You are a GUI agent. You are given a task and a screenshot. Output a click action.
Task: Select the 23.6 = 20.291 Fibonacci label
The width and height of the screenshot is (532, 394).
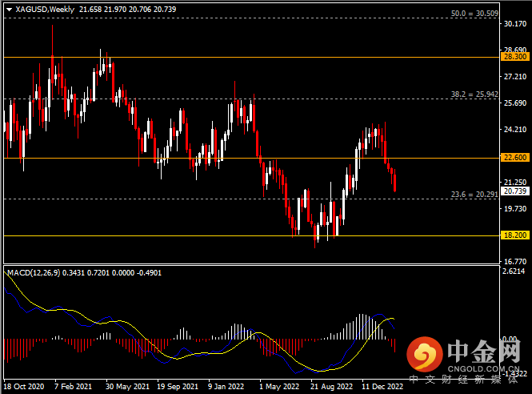click(474, 193)
